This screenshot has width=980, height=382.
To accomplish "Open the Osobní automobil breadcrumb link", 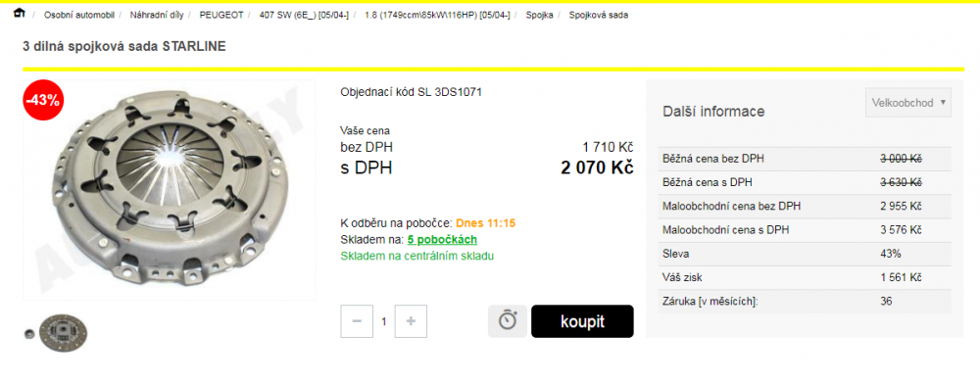I will [x=78, y=15].
